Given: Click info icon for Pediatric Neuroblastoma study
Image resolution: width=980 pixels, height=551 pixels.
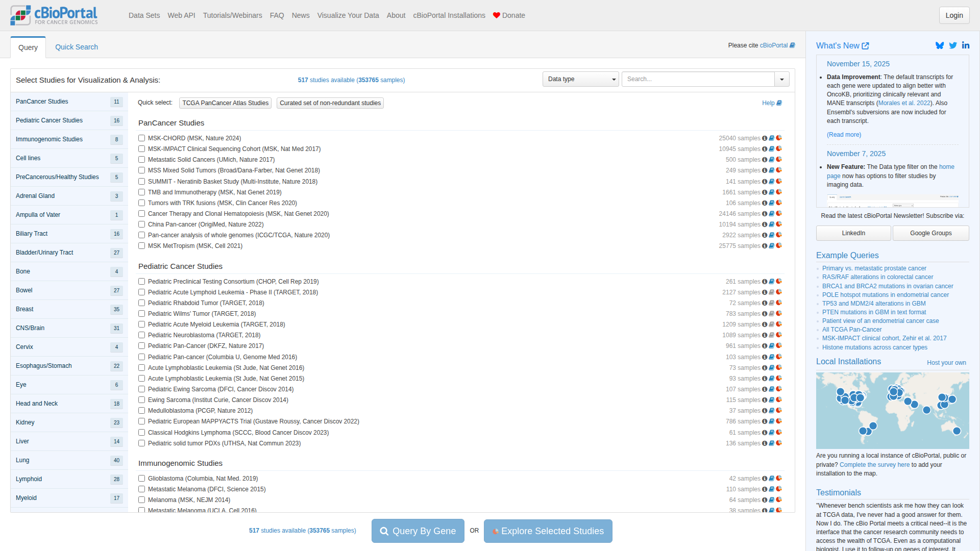Looking at the screenshot, I should pos(765,335).
